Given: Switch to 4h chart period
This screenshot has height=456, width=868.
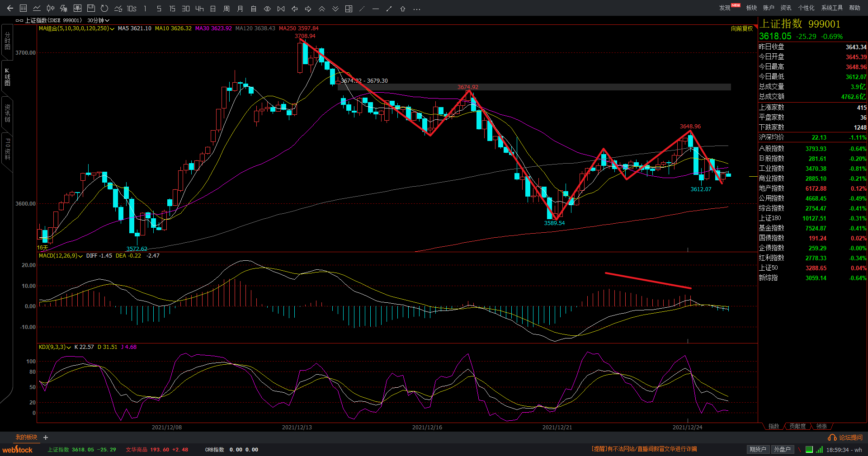Looking at the screenshot, I should pos(199,9).
